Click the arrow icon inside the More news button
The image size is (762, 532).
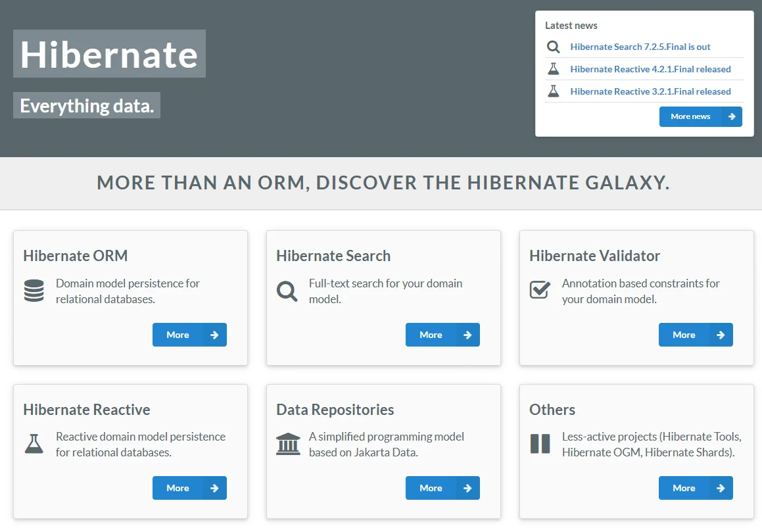click(731, 116)
